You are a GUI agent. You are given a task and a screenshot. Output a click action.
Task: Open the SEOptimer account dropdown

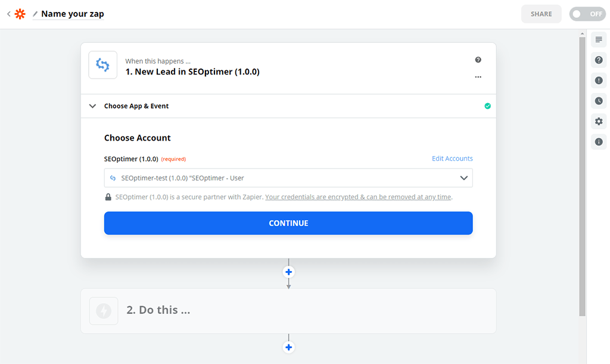tap(288, 178)
